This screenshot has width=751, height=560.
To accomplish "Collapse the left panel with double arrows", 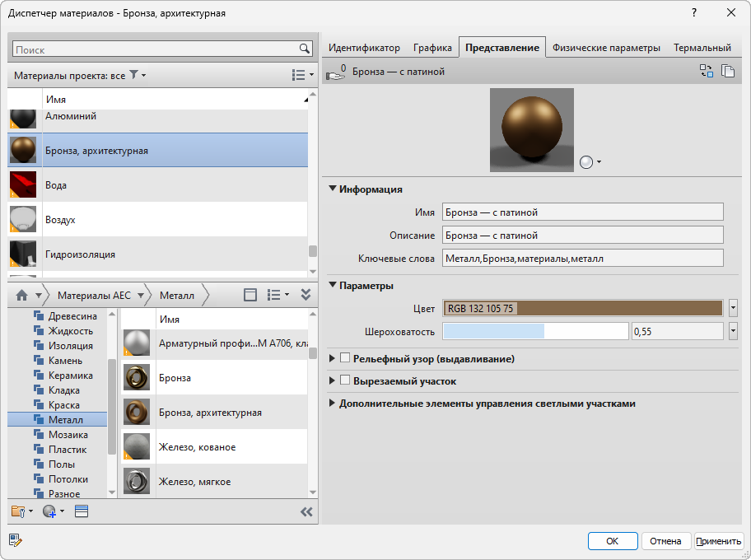I will click(x=306, y=512).
